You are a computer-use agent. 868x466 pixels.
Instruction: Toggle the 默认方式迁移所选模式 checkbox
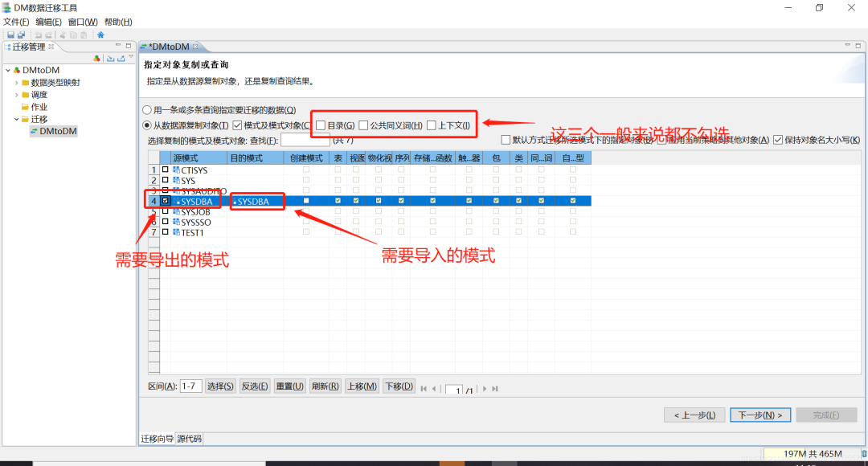pyautogui.click(x=506, y=140)
